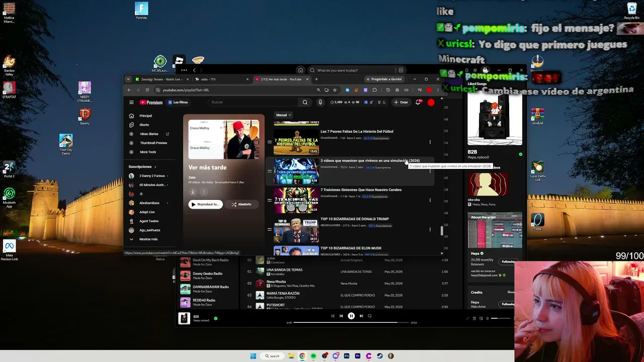Click the YouTube Premium logo
Screen dimensions: 644x362
pos(151,103)
